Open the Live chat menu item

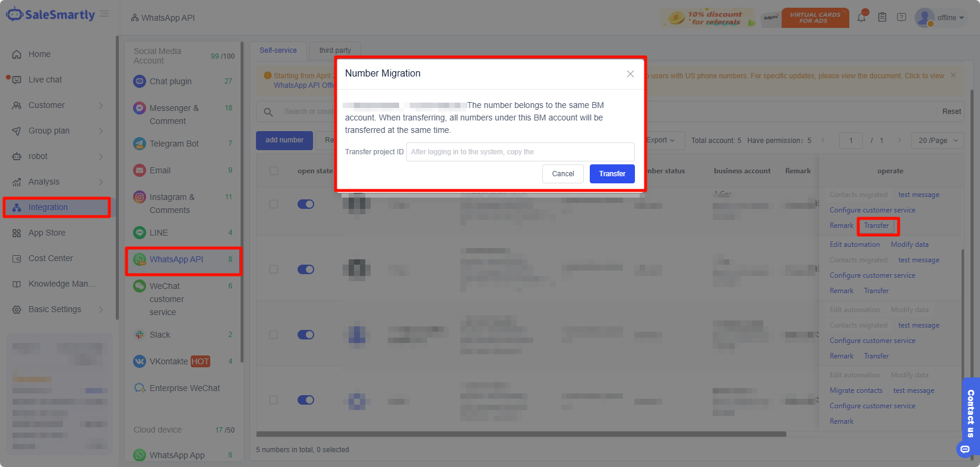(45, 80)
